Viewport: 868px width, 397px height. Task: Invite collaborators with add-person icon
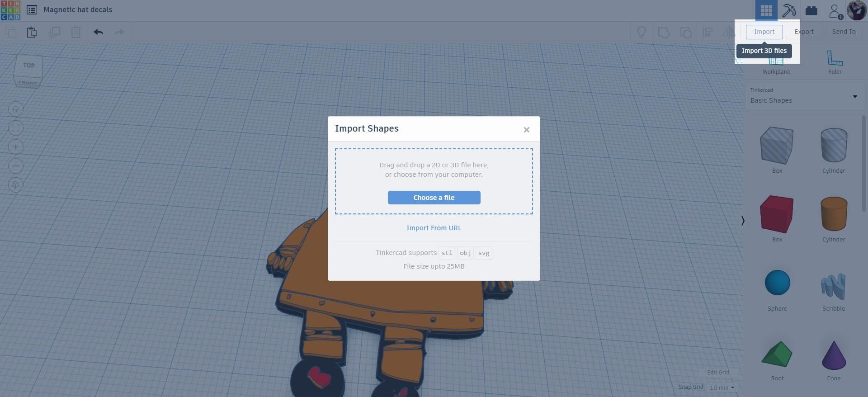(x=835, y=11)
